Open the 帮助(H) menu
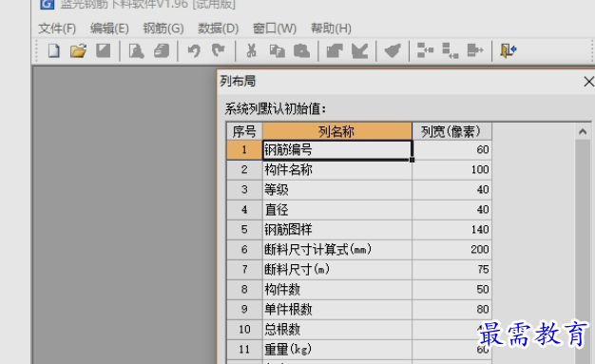595x364 pixels. (x=331, y=29)
